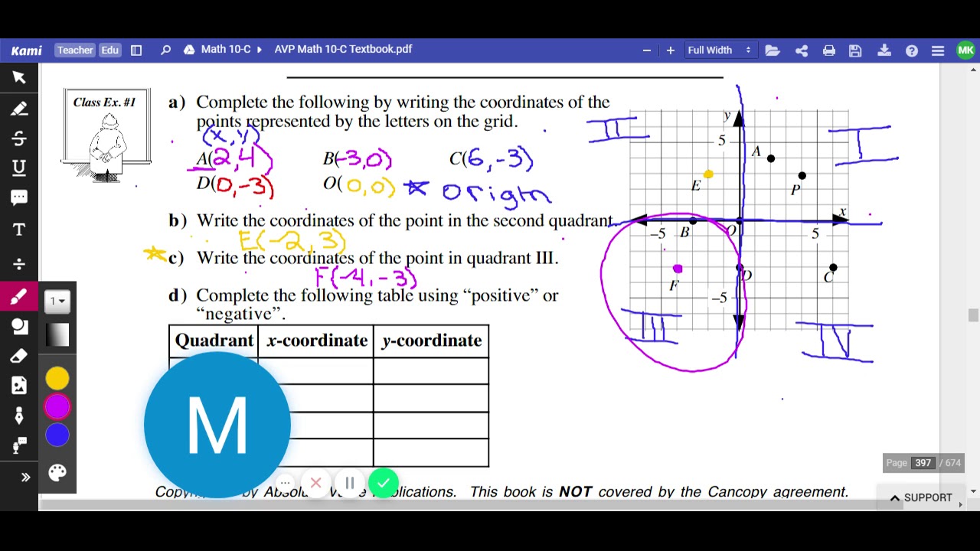Select the Text box tool
980x551 pixels.
pos(19,230)
